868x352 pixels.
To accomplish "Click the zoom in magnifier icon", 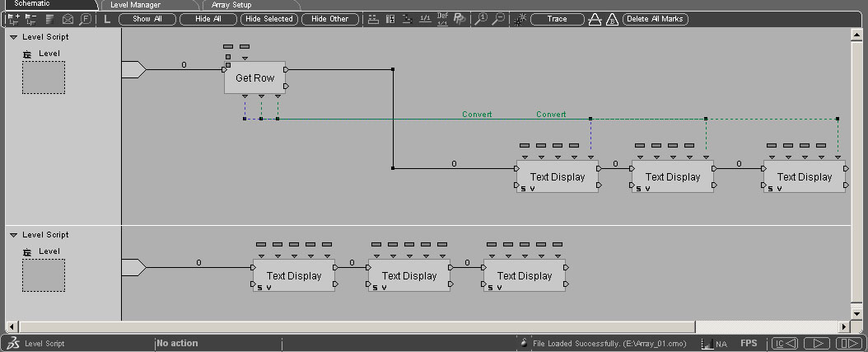I will coord(483,19).
